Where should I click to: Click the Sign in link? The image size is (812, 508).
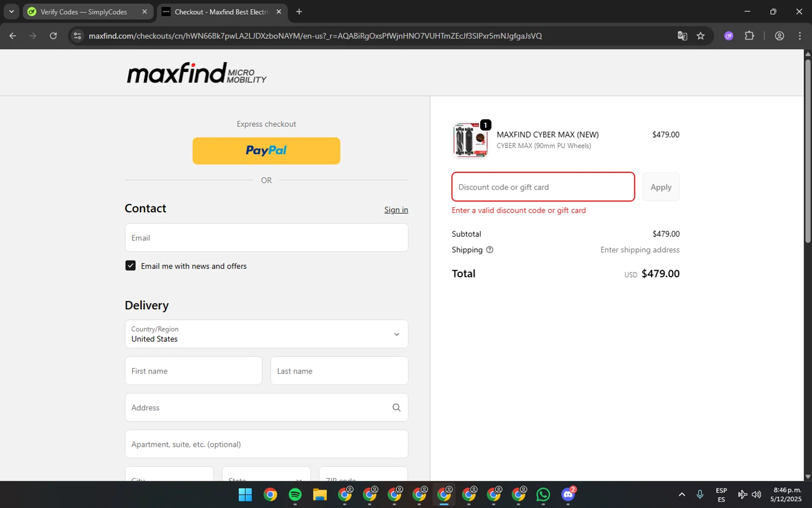coord(396,210)
